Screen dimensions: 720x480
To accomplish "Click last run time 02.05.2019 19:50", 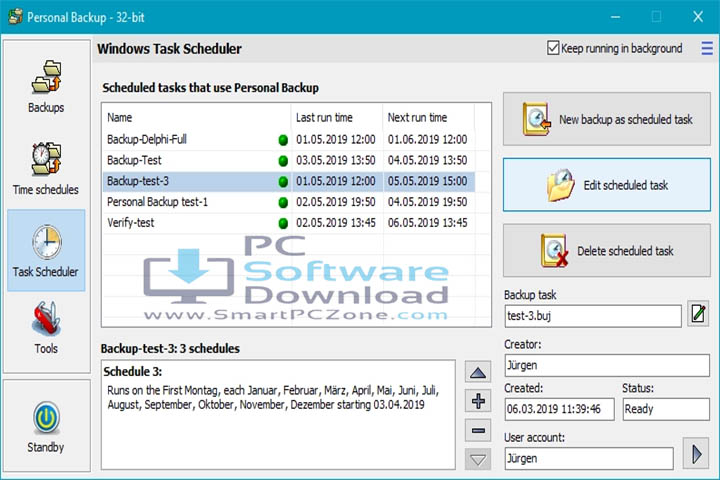I will [336, 202].
